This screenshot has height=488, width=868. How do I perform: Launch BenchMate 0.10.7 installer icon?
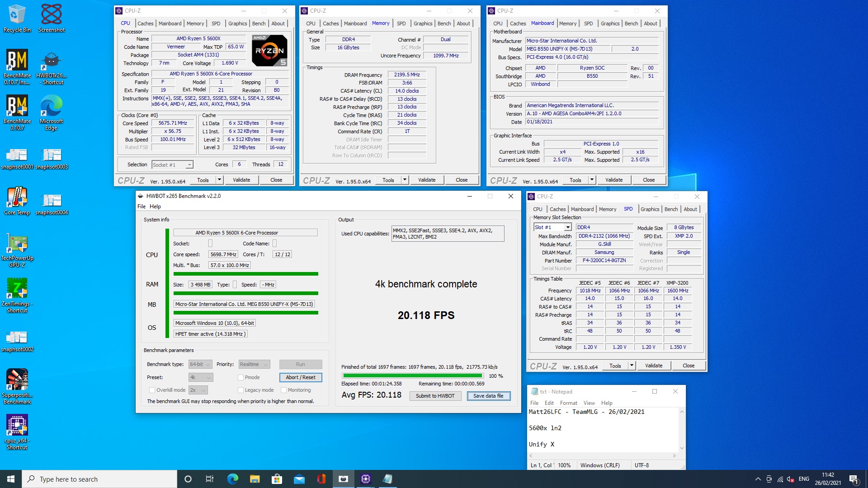click(17, 67)
